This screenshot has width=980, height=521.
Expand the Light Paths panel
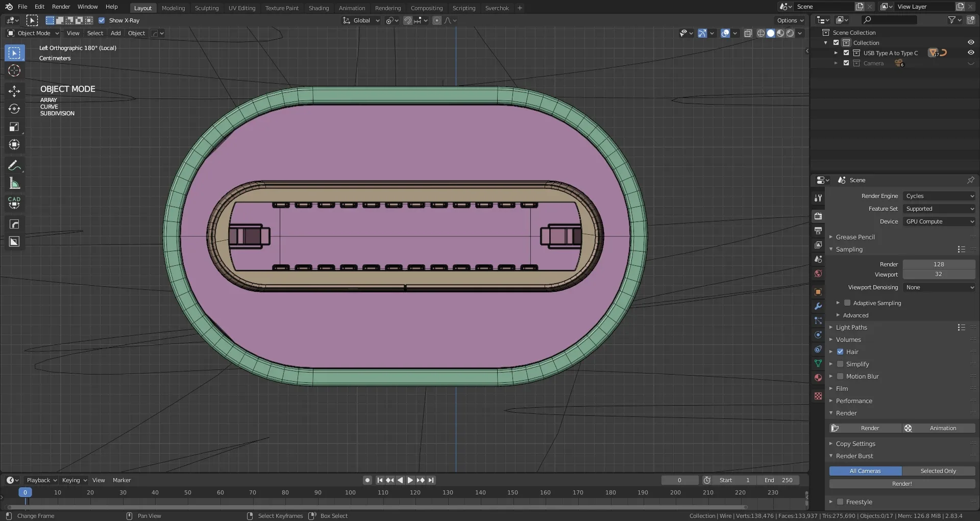click(851, 327)
